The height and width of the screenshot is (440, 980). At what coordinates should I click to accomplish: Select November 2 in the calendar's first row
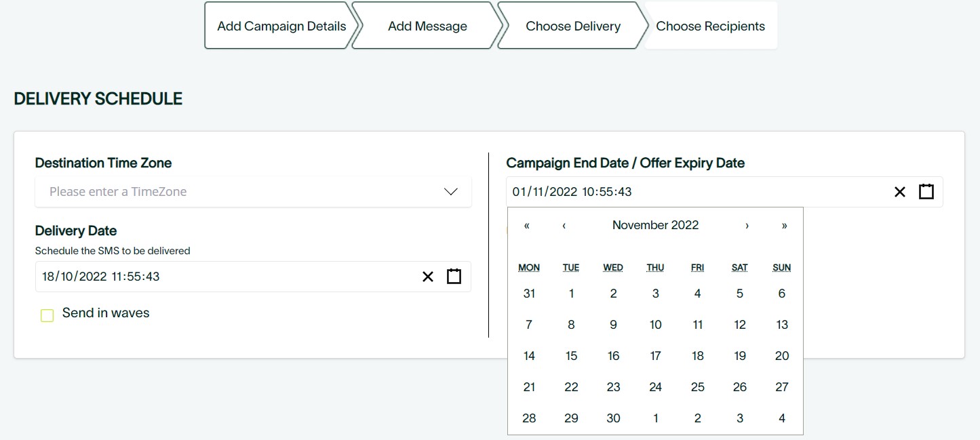tap(614, 294)
